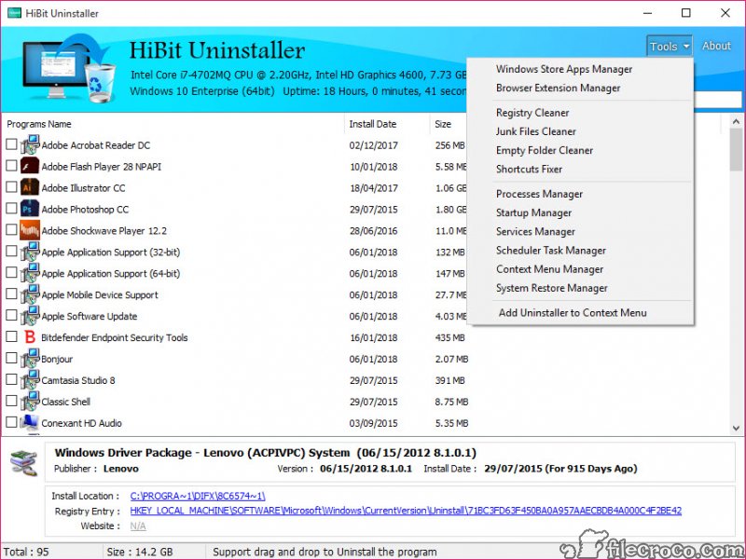Viewport: 746px width, 560px height.
Task: Tick the Adobe Illustrator CC checkbox
Action: [11, 187]
